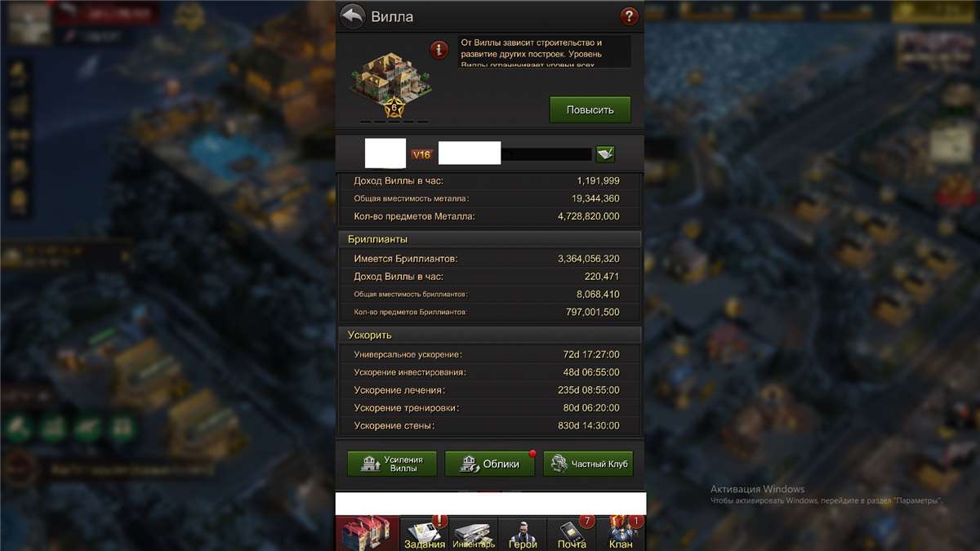Image resolution: width=980 pixels, height=551 pixels.
Task: Show the Villa info via red 'i' icon
Action: tap(439, 50)
